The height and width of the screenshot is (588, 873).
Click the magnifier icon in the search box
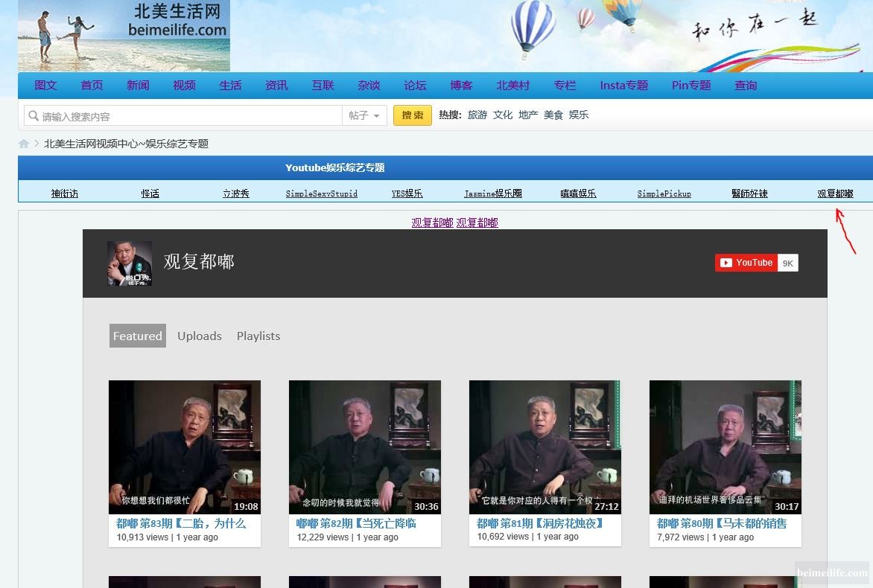(x=33, y=116)
